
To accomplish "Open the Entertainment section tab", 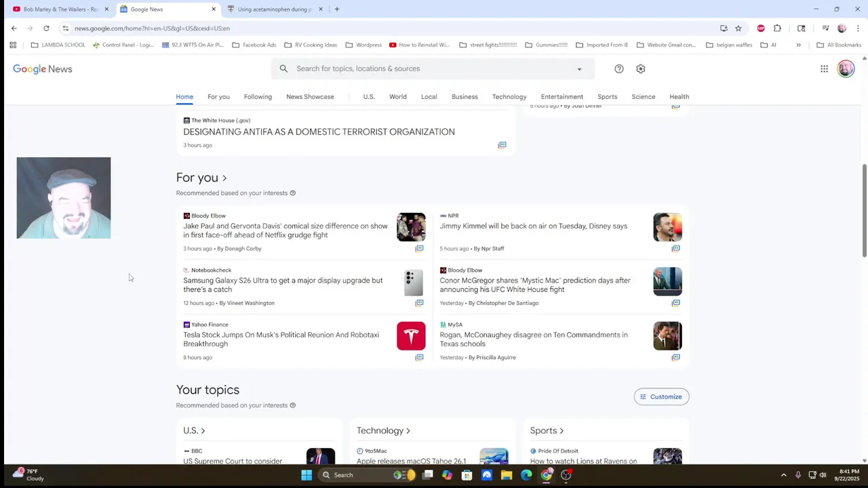I will 562,97.
